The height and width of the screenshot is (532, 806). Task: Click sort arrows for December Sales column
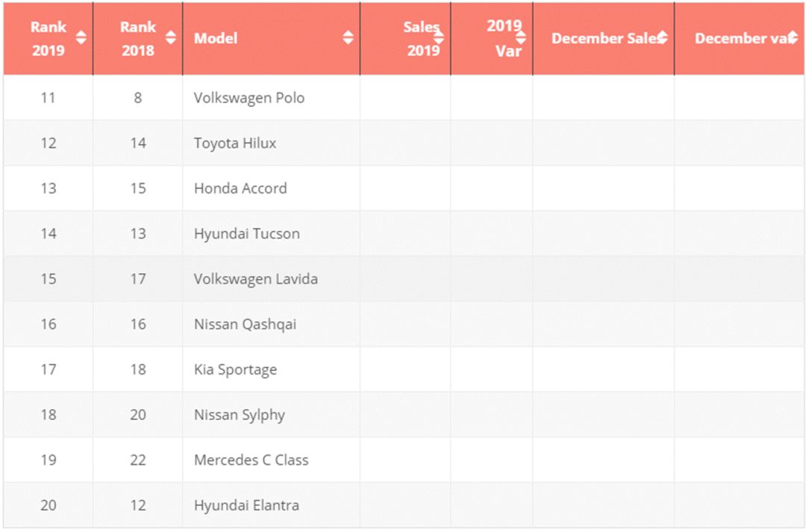click(x=662, y=38)
